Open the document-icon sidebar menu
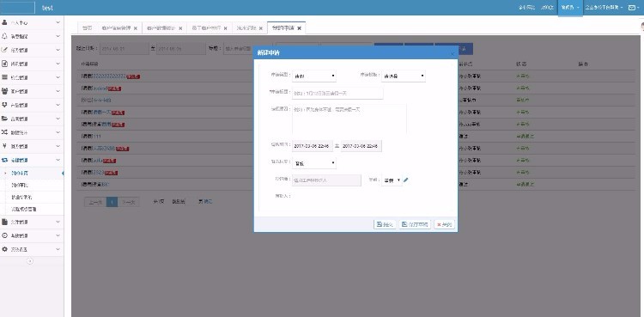 pyautogui.click(x=32, y=64)
